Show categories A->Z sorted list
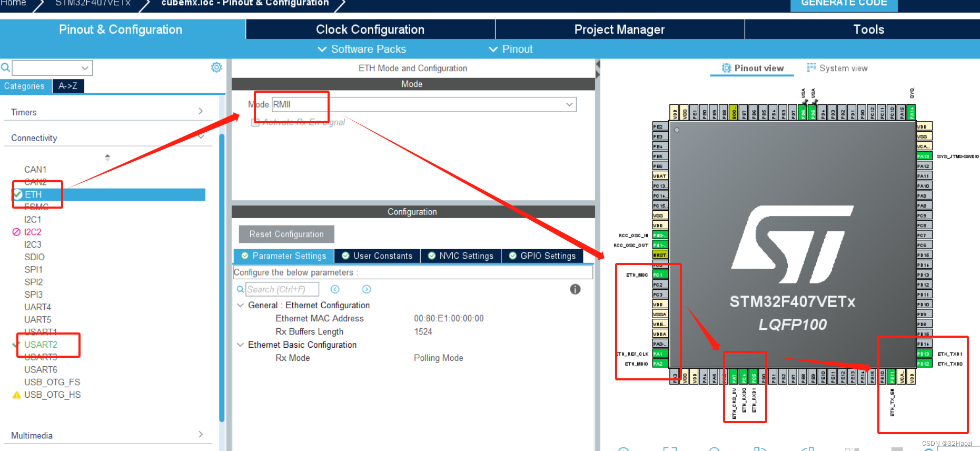The height and width of the screenshot is (451, 980). (68, 86)
